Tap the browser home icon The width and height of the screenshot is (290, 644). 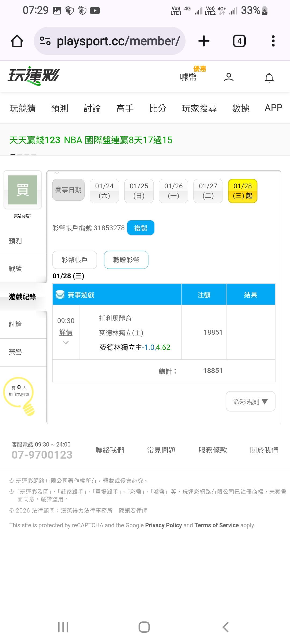tap(17, 41)
